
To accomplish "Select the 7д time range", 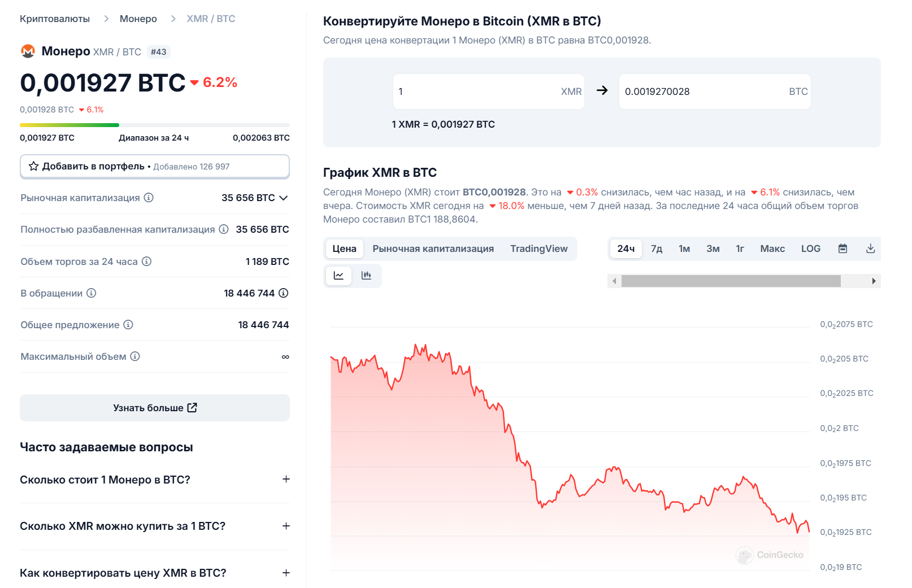I will 656,249.
